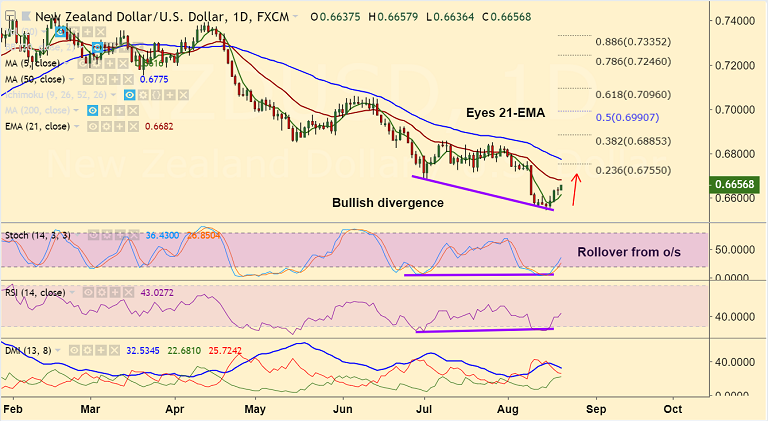768x421 pixels.
Task: Remove MA (200, close) with X icon
Action: [132, 111]
